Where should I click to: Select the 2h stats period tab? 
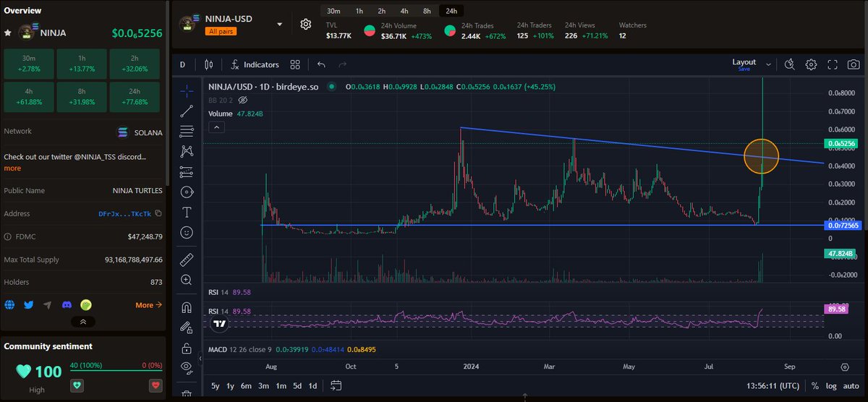381,11
